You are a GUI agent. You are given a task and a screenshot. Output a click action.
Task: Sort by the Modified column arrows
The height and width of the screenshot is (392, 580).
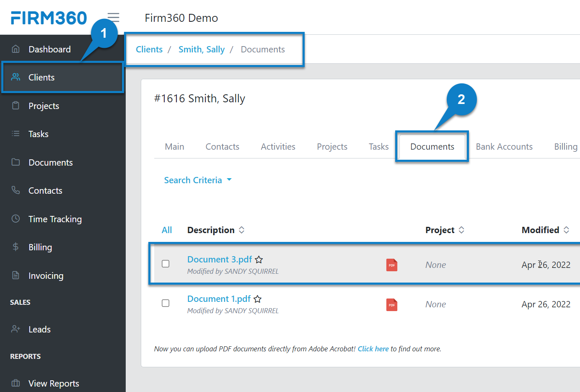pos(567,230)
